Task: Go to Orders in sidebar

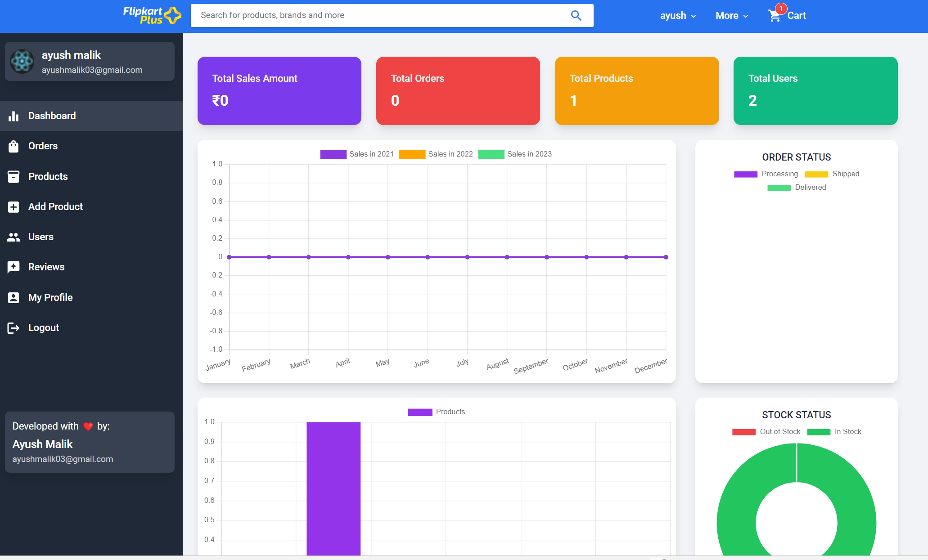Action: pyautogui.click(x=91, y=146)
